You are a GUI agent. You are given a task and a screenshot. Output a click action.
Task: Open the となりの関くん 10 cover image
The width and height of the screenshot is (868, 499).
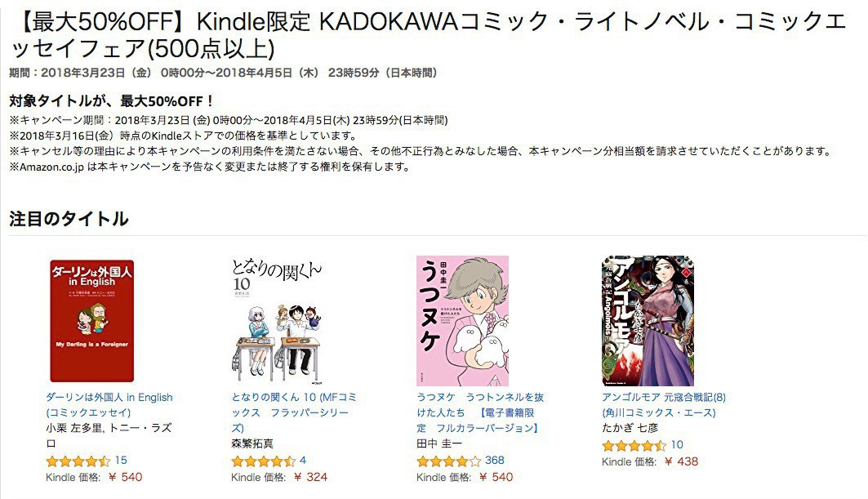(x=277, y=321)
